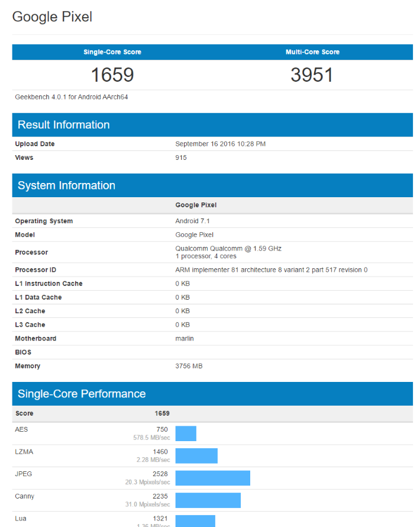Click the Motherboard label
This screenshot has height=527, width=420.
pyautogui.click(x=35, y=339)
